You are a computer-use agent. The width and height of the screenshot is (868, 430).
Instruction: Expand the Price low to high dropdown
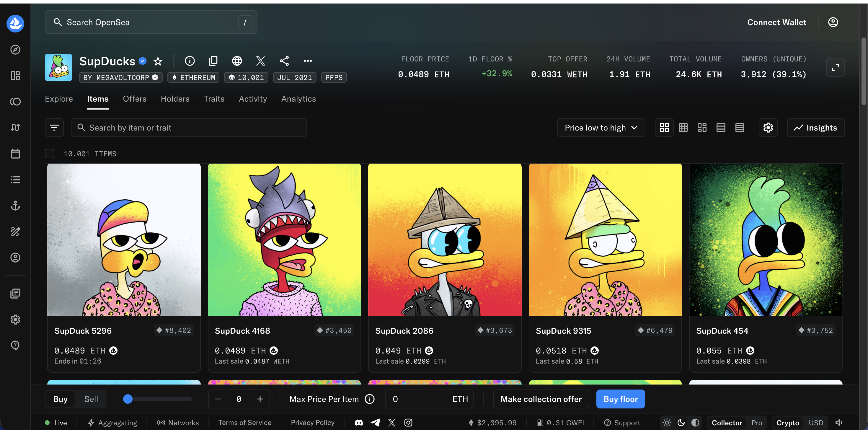(601, 127)
